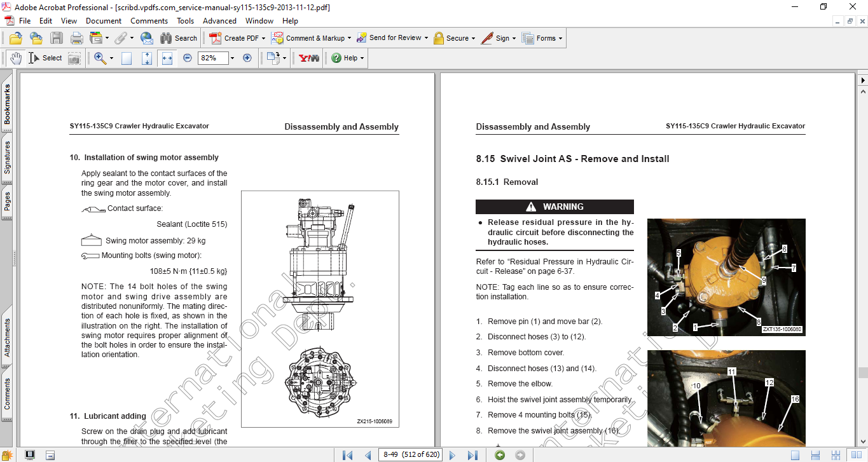
Task: Switch to single page layout
Action: click(795, 455)
